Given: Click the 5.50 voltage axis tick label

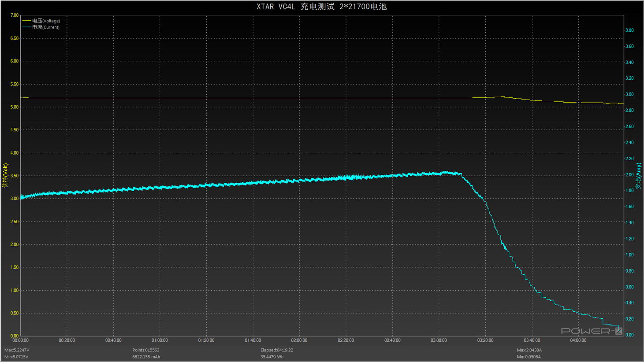Looking at the screenshot, I should pos(14,84).
